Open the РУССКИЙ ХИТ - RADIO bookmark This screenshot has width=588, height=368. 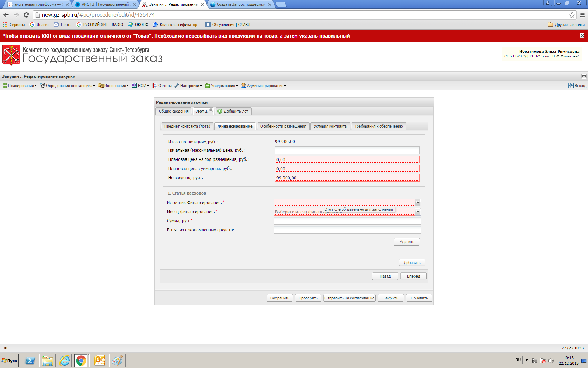(100, 25)
